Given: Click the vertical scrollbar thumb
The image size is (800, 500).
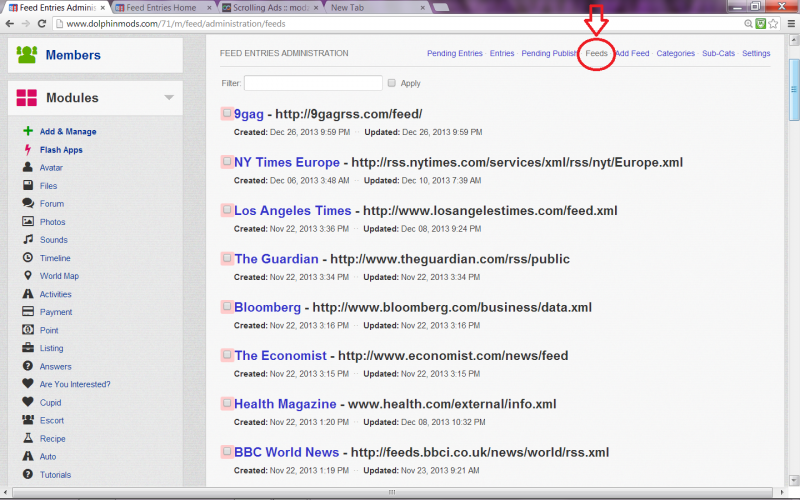Looking at the screenshot, I should tap(794, 90).
